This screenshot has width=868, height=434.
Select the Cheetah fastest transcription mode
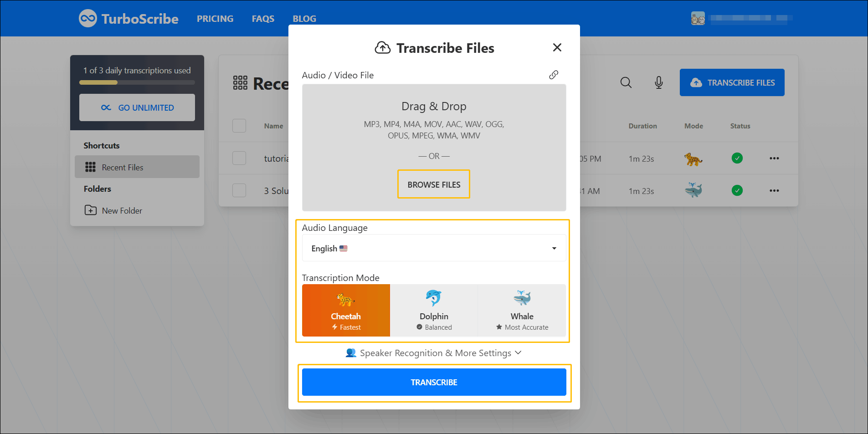[x=346, y=310]
